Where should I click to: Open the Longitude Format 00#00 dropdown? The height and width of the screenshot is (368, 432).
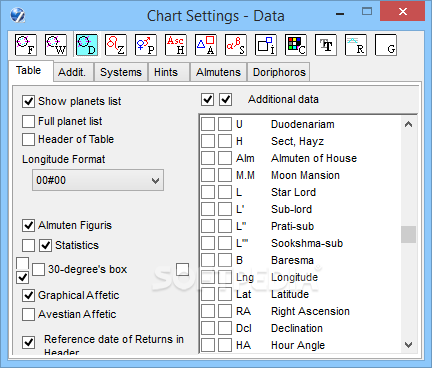click(x=98, y=180)
